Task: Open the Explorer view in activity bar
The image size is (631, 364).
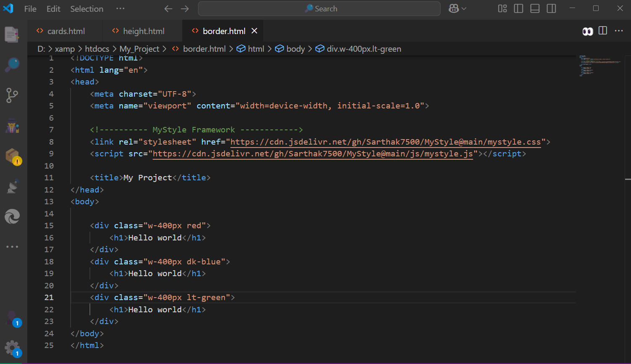Action: click(x=12, y=34)
